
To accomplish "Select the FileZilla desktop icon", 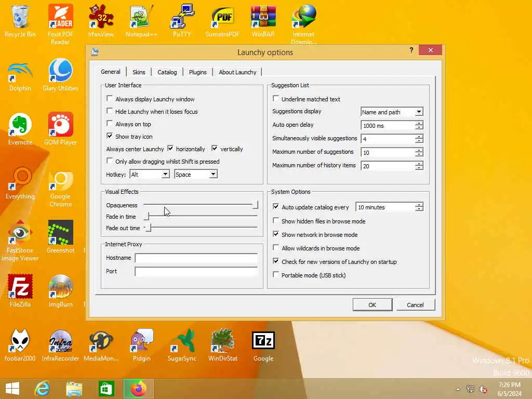I will 20,290.
